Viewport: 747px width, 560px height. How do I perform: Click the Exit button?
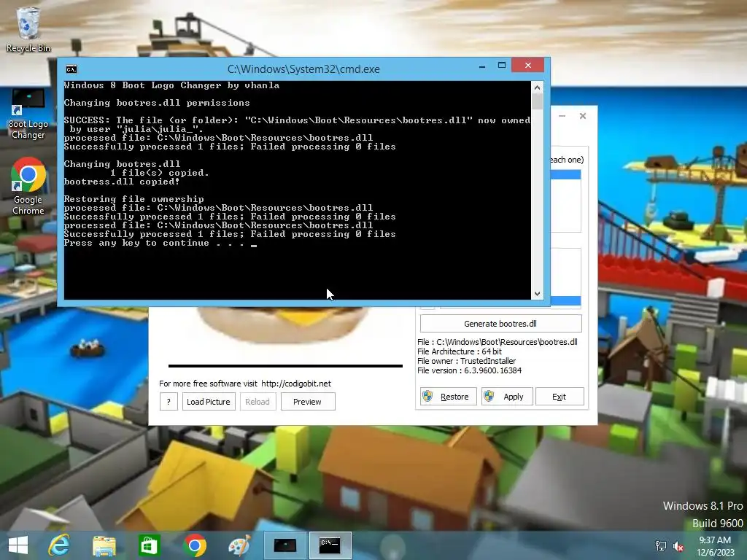pos(560,397)
